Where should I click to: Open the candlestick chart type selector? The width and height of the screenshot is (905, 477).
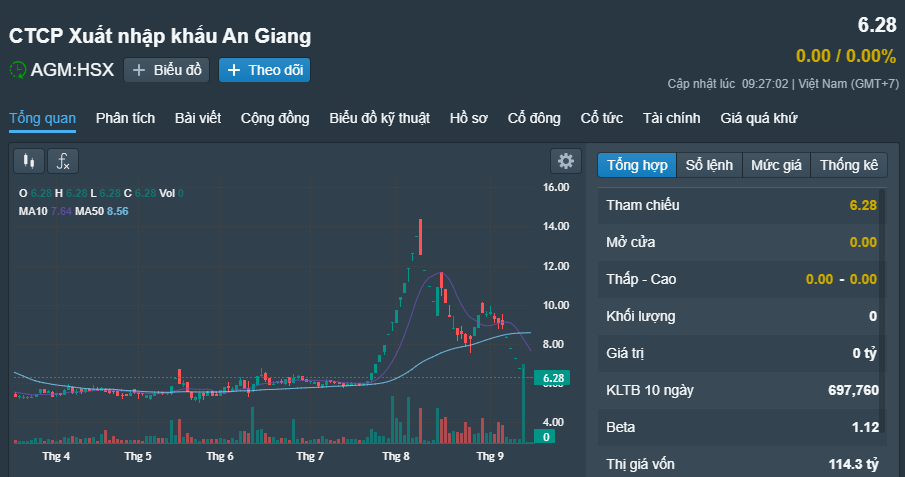coord(29,161)
